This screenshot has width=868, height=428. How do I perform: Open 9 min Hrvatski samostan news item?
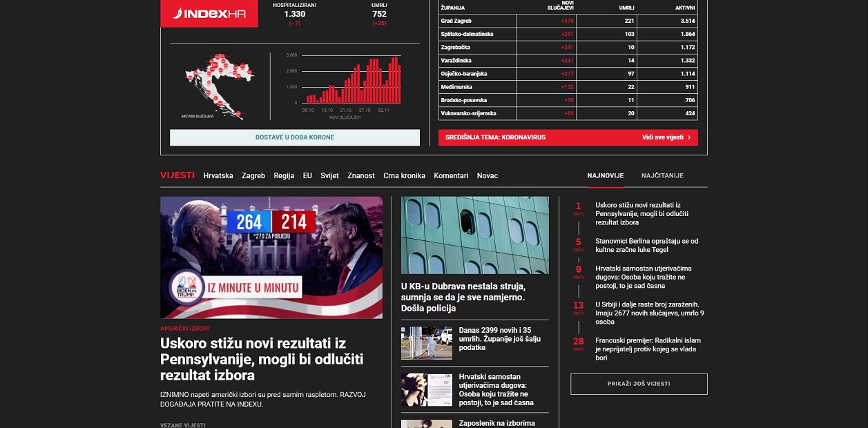(644, 277)
